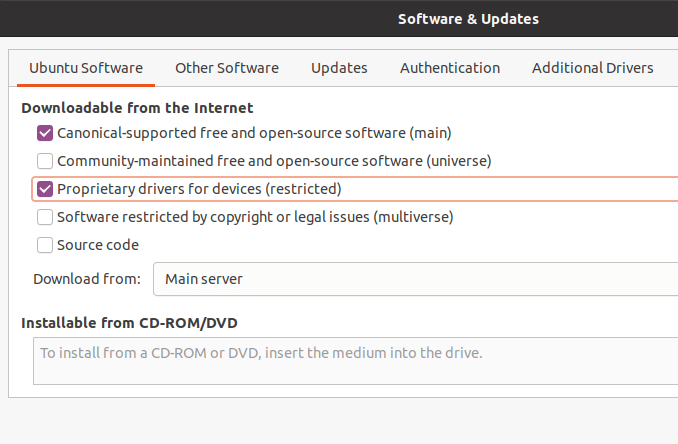Switch to the Ubuntu Software tab
This screenshot has height=444, width=678.
(x=86, y=68)
